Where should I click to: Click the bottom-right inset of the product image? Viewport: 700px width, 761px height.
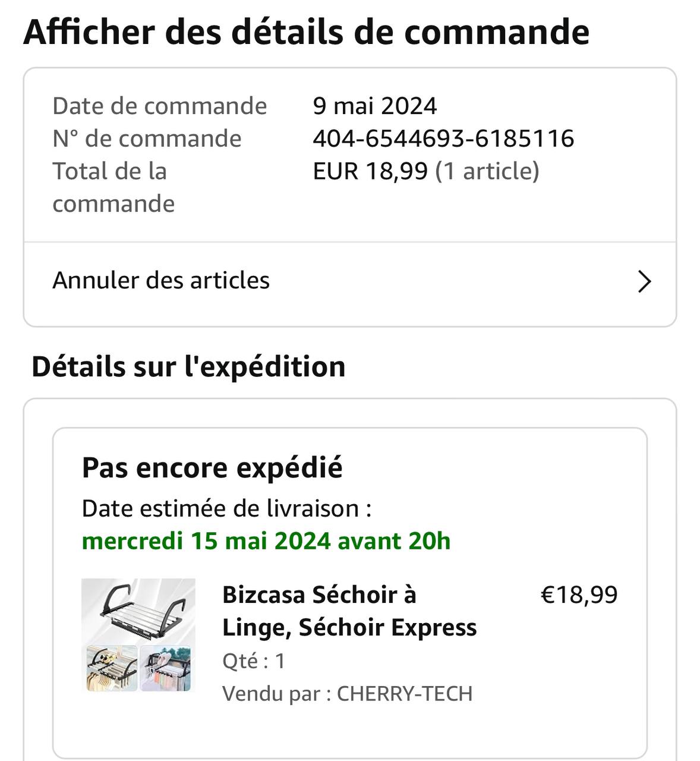pos(166,668)
